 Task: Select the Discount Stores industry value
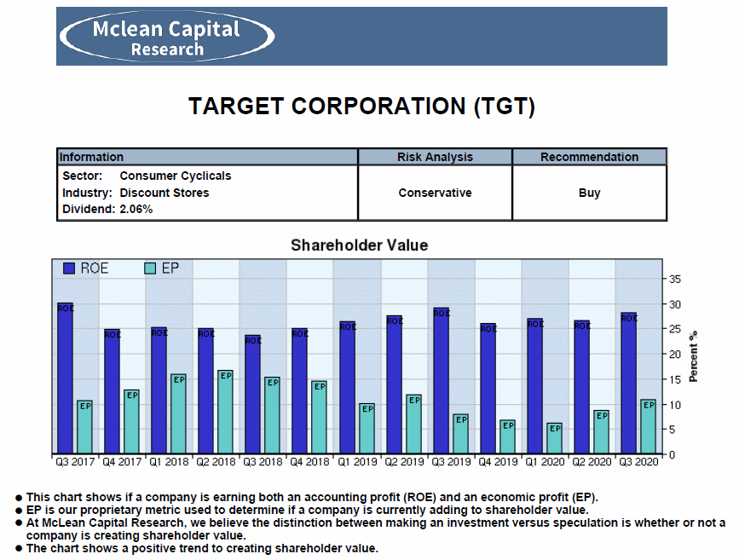[164, 193]
